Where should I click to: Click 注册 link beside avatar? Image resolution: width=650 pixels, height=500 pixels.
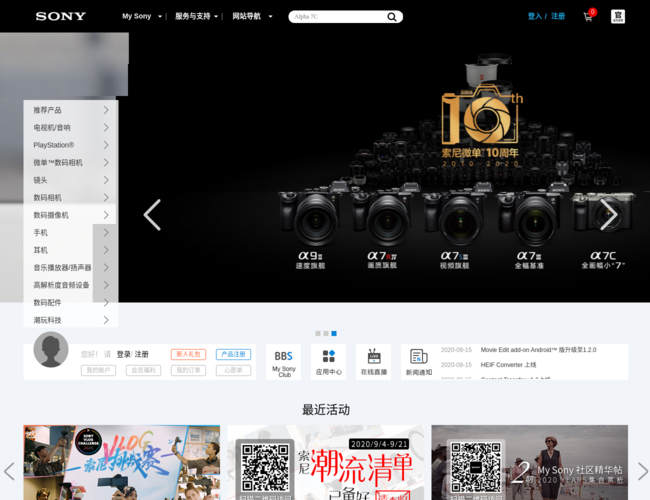pyautogui.click(x=141, y=354)
